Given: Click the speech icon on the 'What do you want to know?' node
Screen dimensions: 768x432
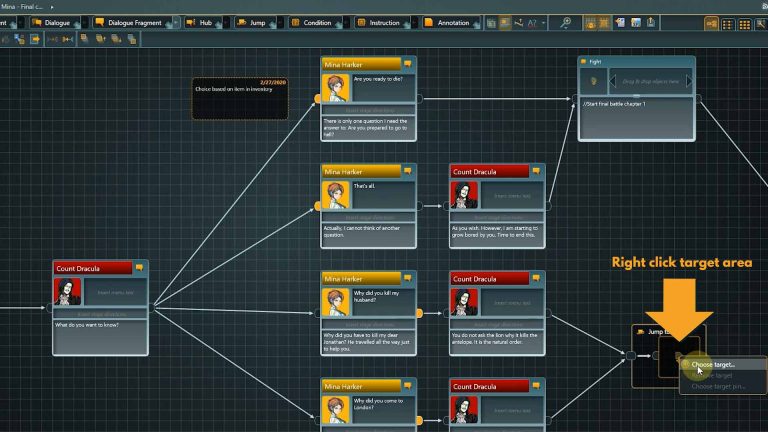Looking at the screenshot, I should point(140,267).
